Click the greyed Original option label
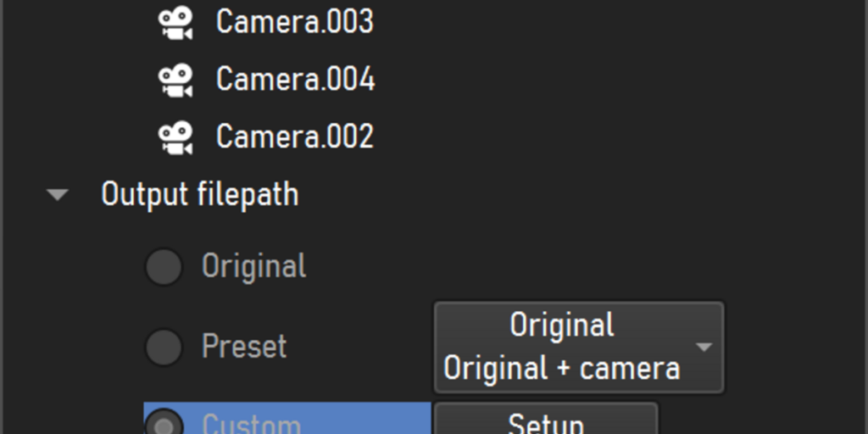 (x=253, y=266)
